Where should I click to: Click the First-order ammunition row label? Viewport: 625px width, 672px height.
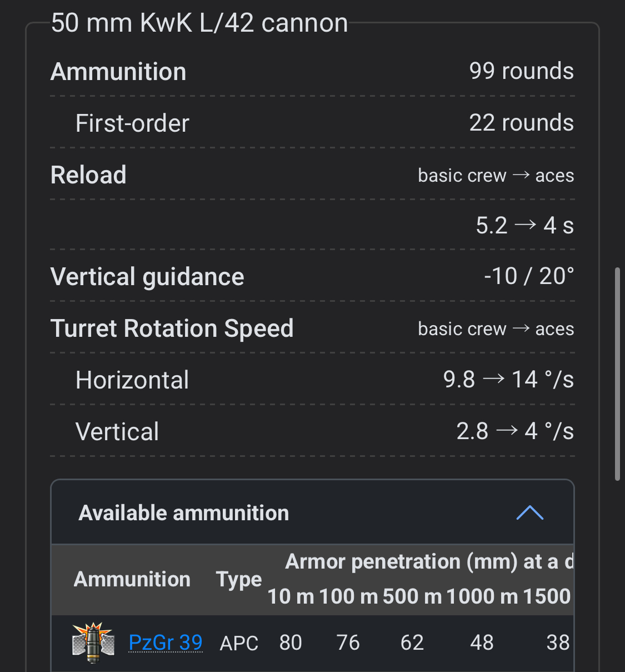click(x=132, y=123)
